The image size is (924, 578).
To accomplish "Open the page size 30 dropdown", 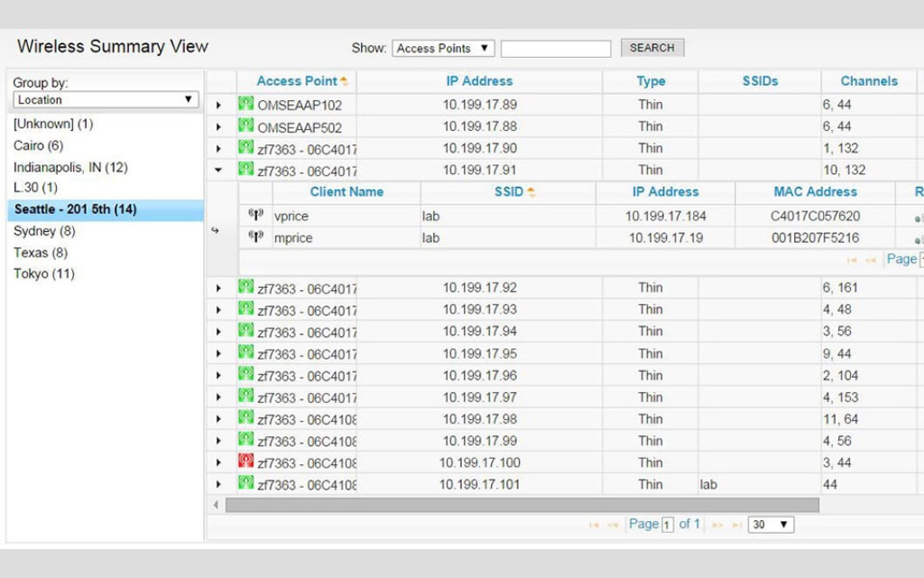I will pos(771,524).
